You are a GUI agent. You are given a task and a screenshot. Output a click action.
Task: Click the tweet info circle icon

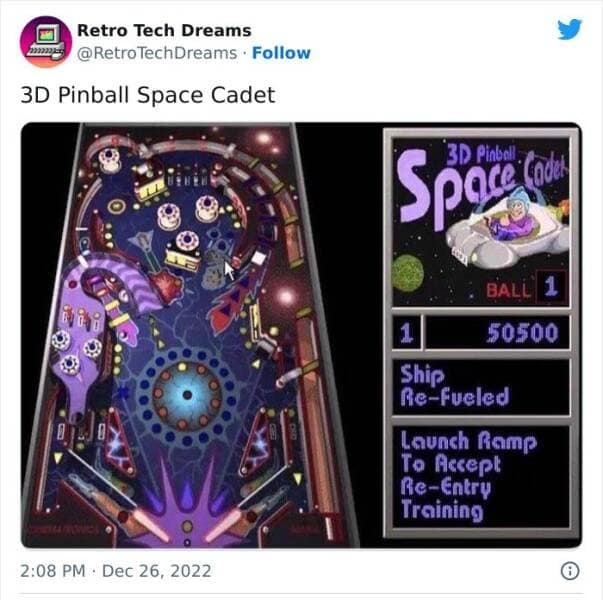[570, 571]
